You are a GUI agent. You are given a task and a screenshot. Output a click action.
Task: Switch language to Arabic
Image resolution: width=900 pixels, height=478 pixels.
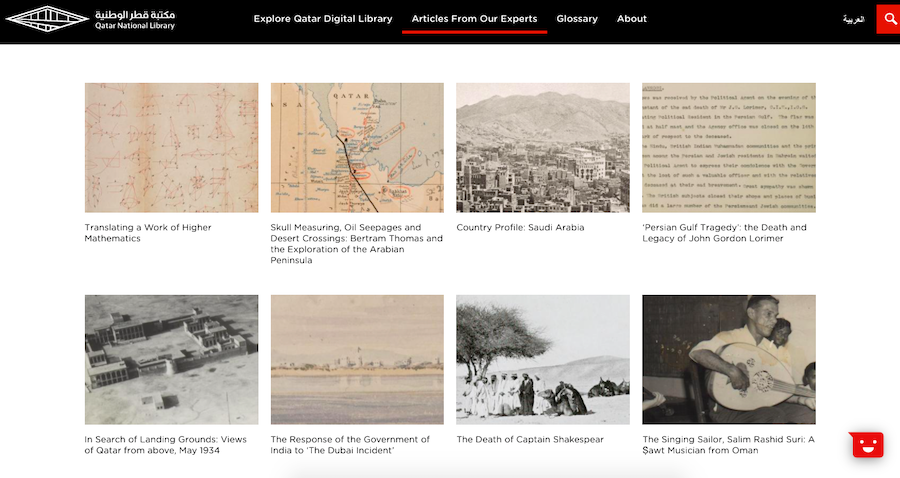(853, 20)
